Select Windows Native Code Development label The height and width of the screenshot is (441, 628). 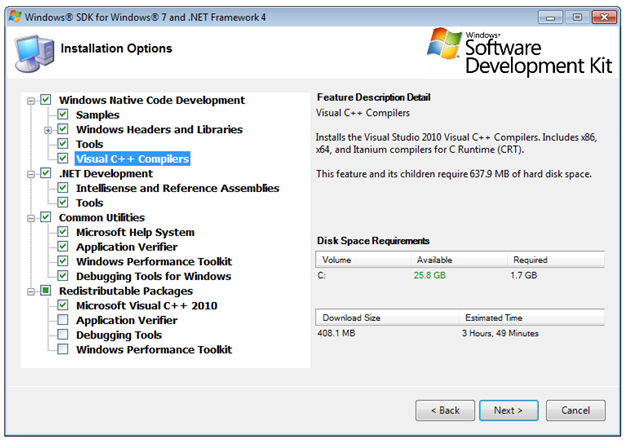click(x=152, y=100)
